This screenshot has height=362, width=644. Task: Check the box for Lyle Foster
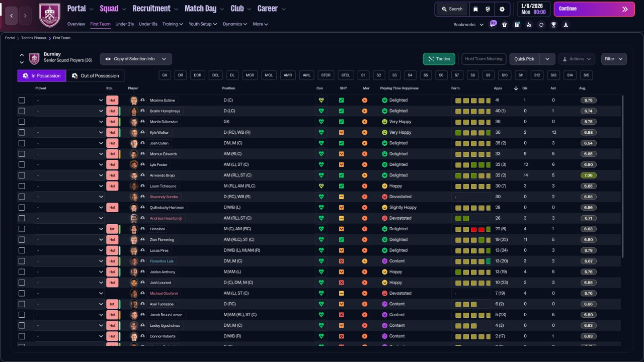[x=22, y=164]
